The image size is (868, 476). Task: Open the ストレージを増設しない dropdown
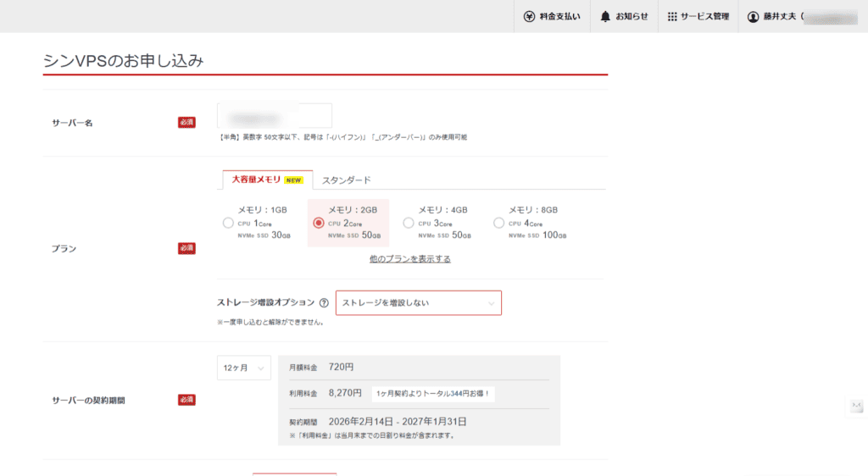click(419, 303)
